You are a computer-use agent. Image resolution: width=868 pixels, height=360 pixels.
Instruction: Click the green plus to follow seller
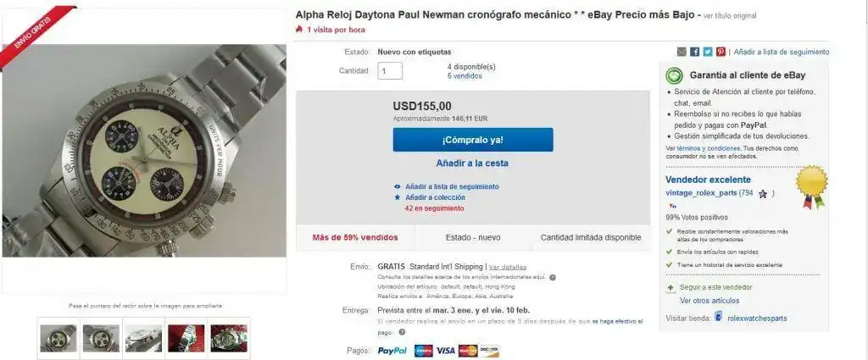(671, 287)
